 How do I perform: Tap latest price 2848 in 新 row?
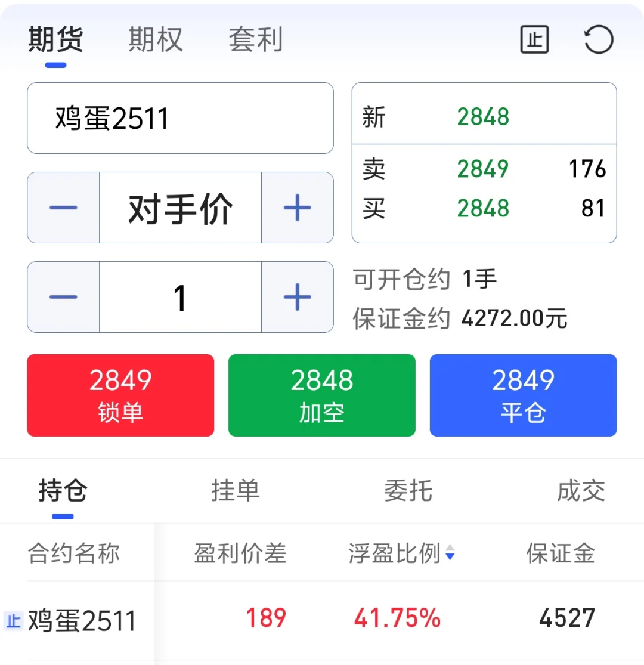(483, 117)
